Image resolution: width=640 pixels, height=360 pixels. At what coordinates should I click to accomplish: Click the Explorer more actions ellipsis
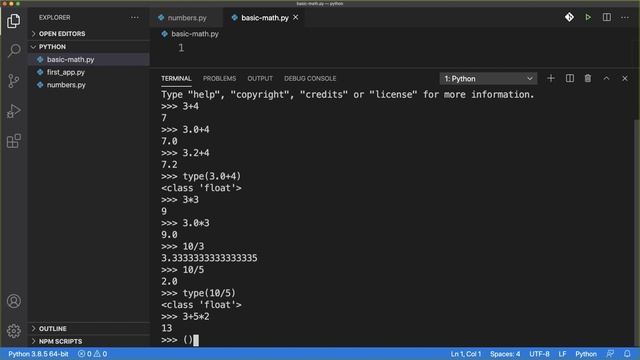pyautogui.click(x=134, y=18)
